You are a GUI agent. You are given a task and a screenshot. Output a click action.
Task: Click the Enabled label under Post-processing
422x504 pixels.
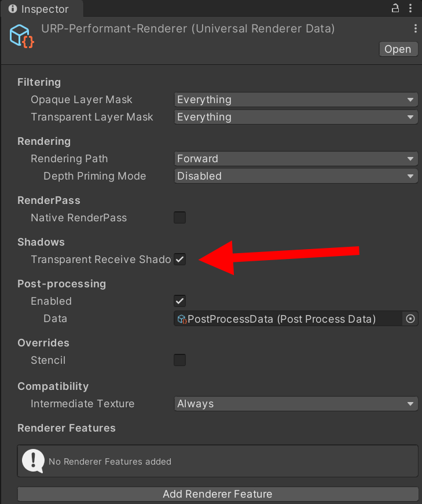pyautogui.click(x=51, y=301)
